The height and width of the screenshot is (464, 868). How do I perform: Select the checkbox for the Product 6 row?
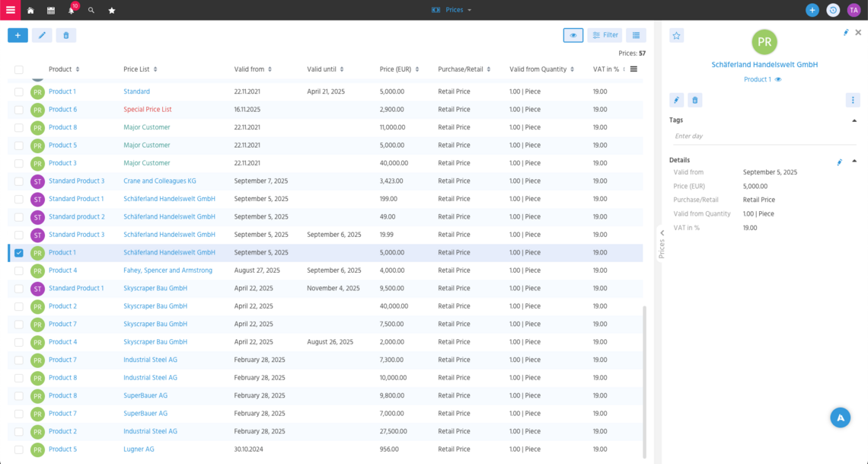(18, 109)
